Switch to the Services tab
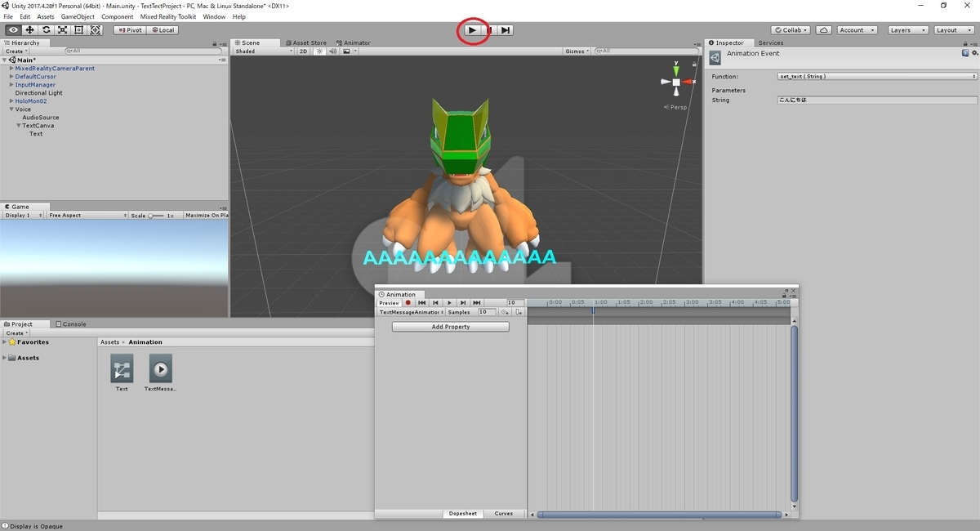Viewport: 980px width, 531px height. pyautogui.click(x=770, y=42)
